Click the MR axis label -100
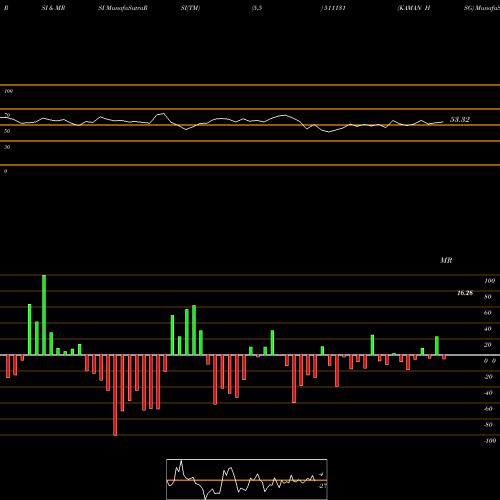 point(490,441)
